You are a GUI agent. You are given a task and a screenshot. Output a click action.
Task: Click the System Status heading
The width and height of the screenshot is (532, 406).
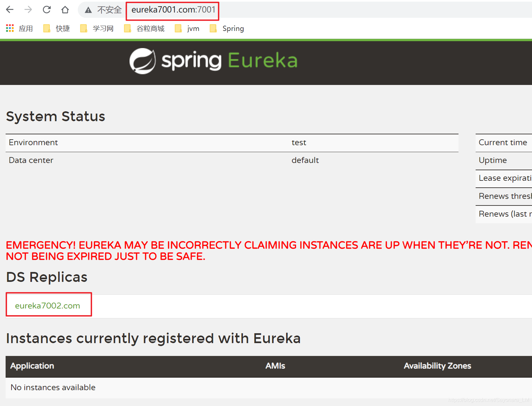click(x=55, y=117)
